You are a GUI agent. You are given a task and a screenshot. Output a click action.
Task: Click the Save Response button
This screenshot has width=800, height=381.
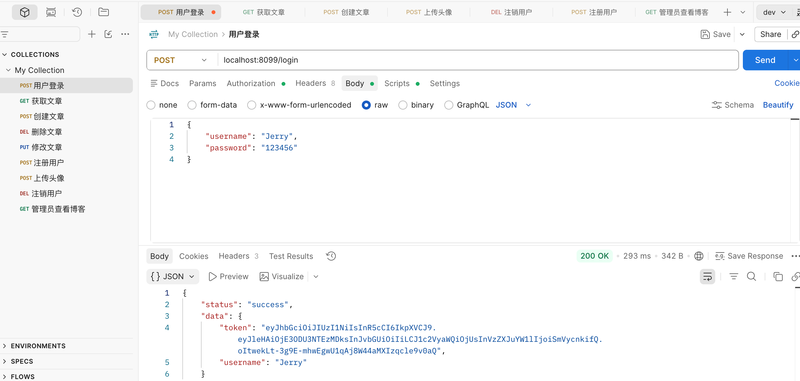749,256
